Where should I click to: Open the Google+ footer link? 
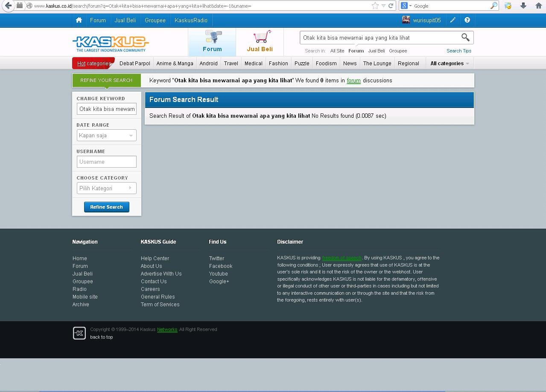coord(219,281)
